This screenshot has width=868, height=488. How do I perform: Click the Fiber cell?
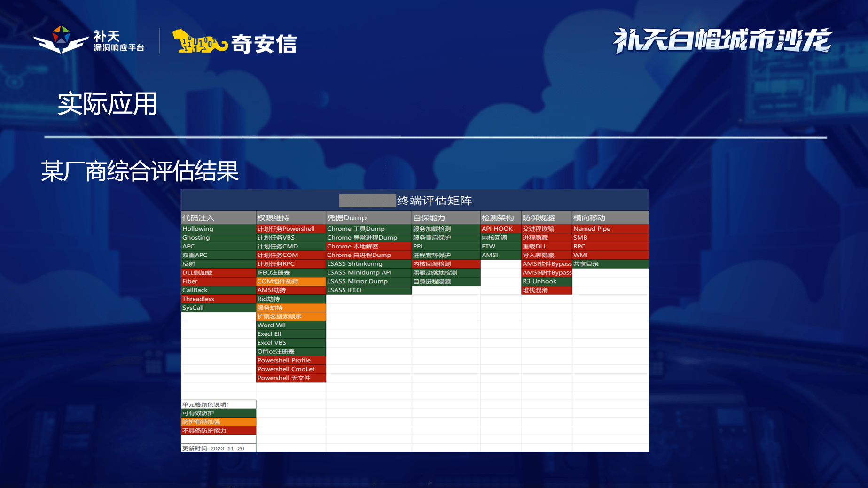219,281
